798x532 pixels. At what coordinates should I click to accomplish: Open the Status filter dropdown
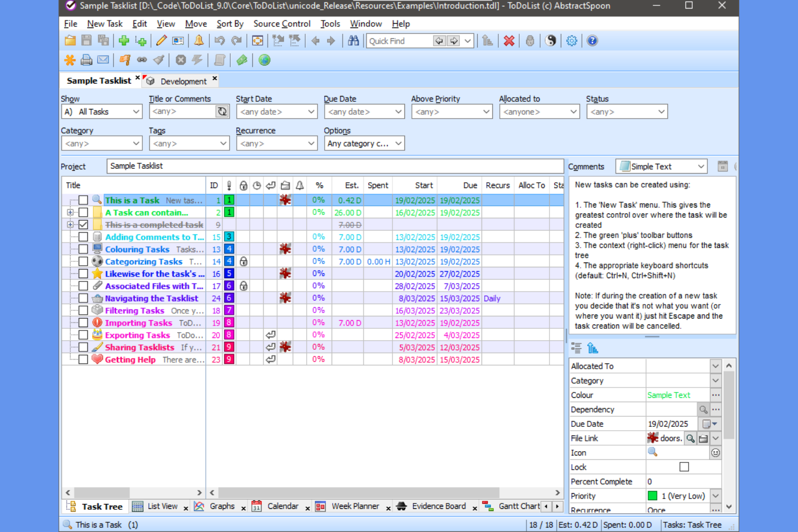pyautogui.click(x=662, y=112)
